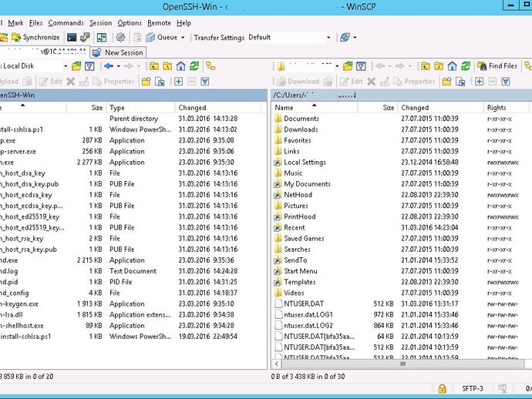Expand local back history dropdown arrow
532x399 pixels.
click(x=119, y=66)
